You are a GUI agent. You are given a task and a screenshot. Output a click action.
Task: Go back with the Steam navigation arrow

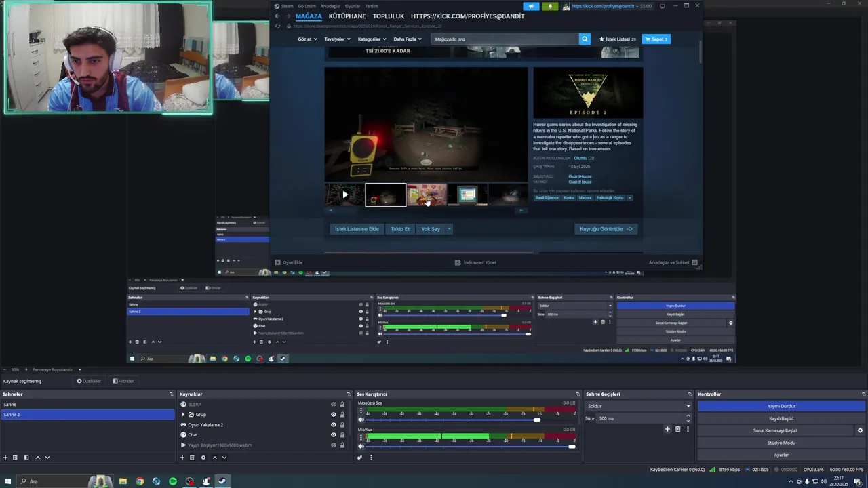tap(277, 16)
